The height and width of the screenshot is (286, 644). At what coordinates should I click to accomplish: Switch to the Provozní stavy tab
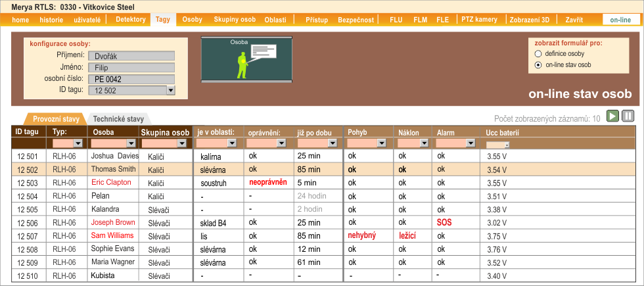pos(56,119)
